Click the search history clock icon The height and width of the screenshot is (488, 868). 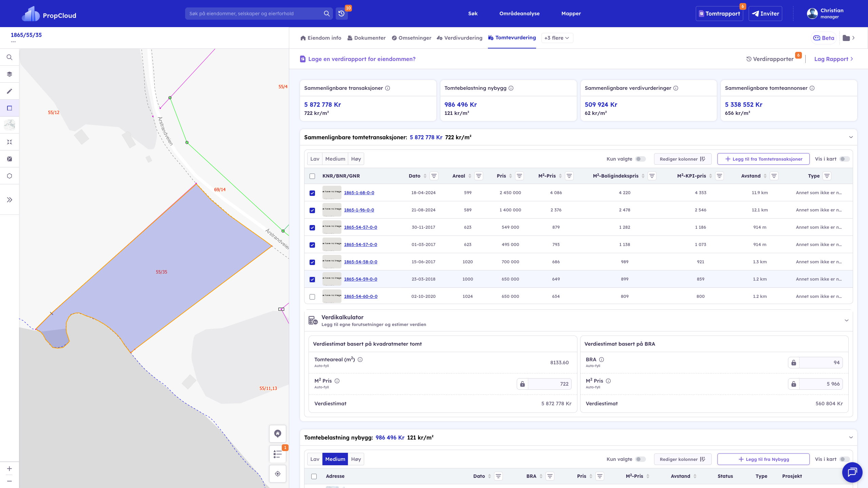341,14
